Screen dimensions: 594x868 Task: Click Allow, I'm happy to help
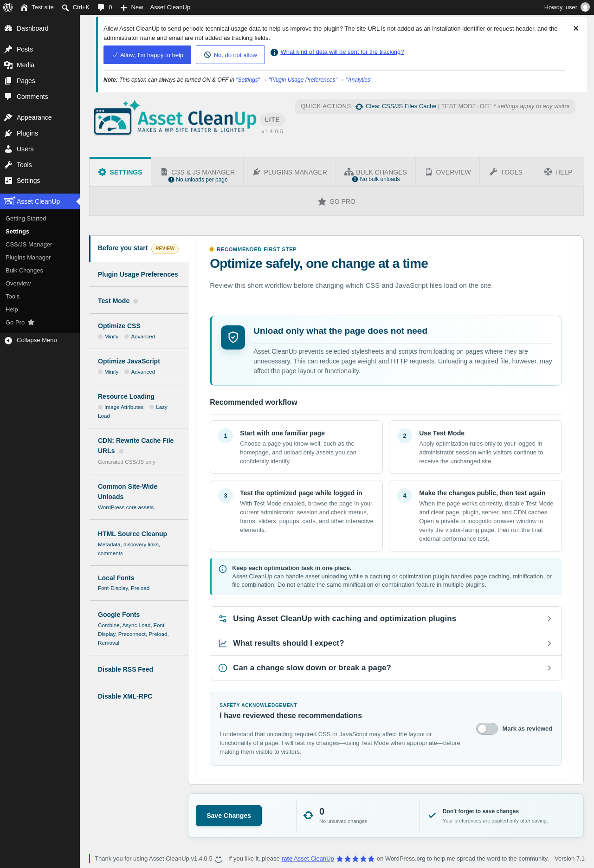click(147, 55)
